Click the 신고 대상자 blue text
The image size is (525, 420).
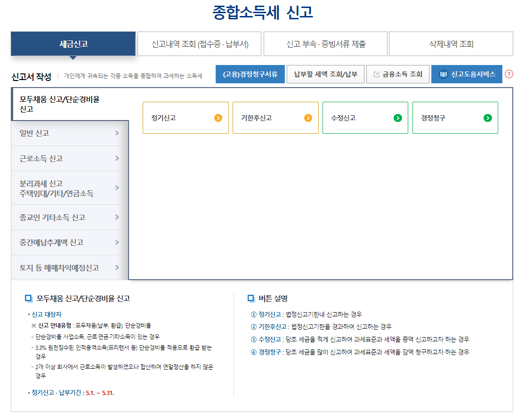point(47,315)
